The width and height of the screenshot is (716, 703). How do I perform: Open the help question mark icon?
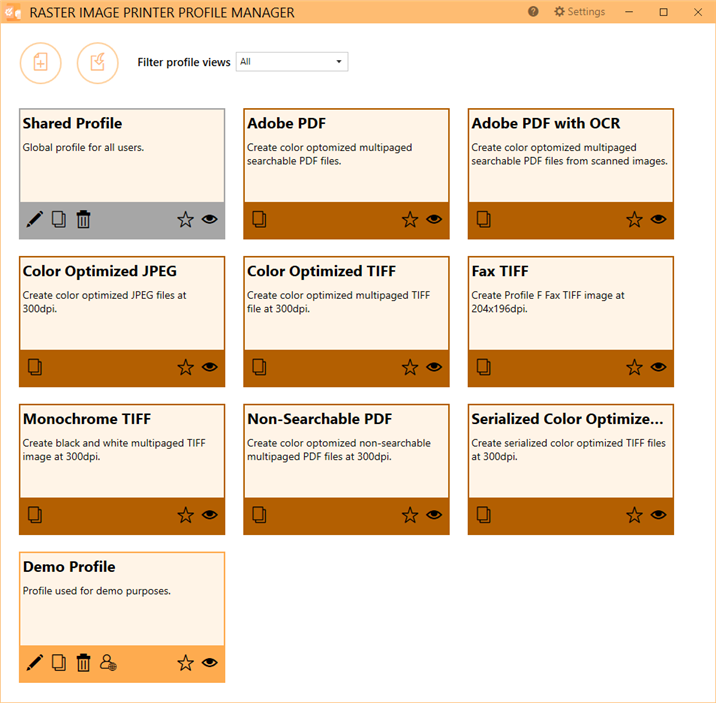point(533,12)
